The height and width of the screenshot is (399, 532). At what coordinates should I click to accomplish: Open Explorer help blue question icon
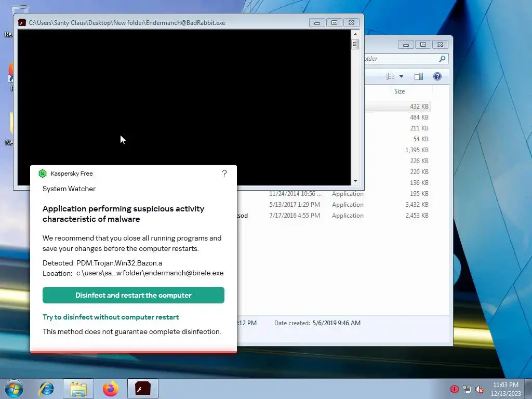click(x=437, y=76)
